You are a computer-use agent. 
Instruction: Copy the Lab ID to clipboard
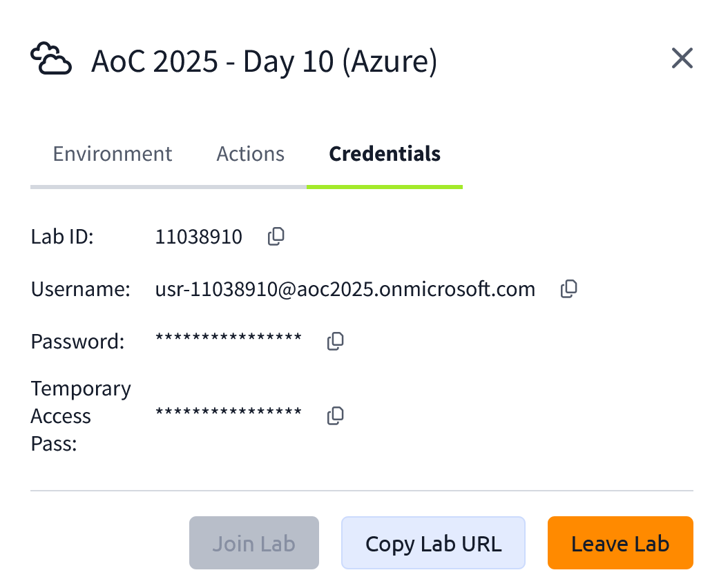coord(275,236)
